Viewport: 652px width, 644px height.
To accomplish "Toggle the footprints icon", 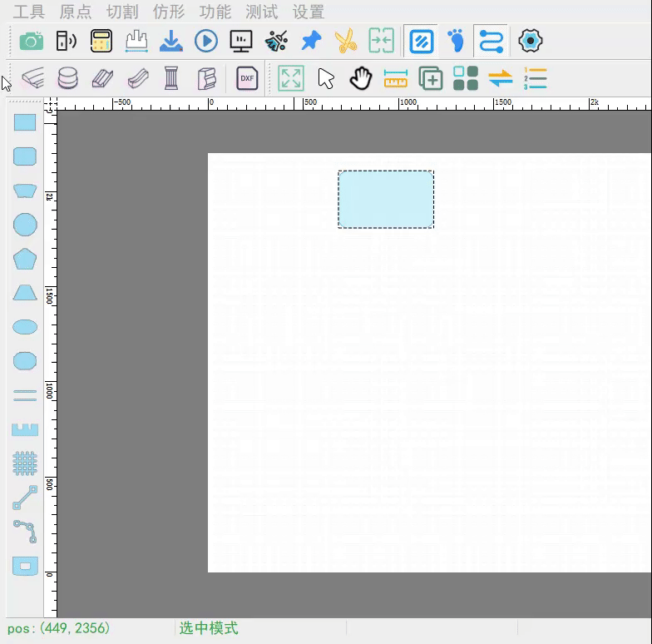I will pyautogui.click(x=456, y=41).
